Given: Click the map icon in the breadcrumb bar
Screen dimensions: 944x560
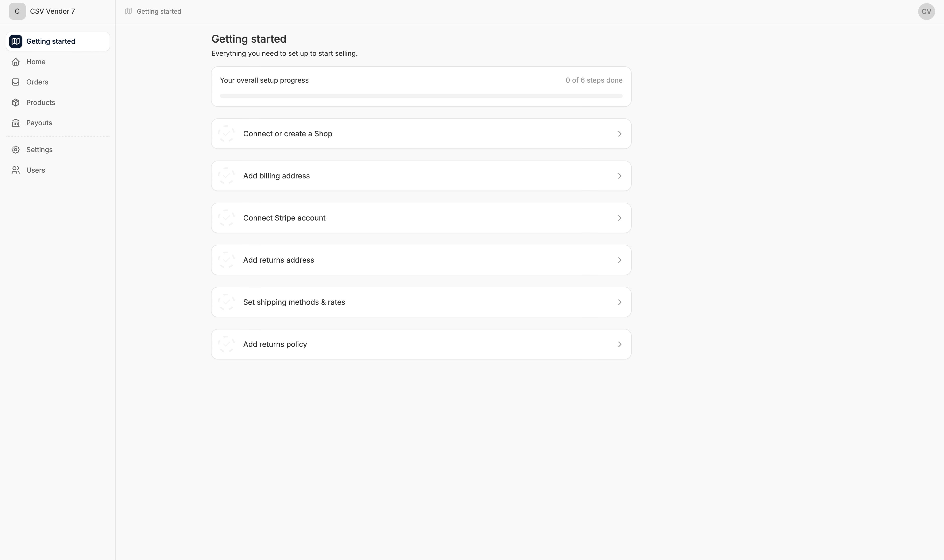Looking at the screenshot, I should (128, 11).
